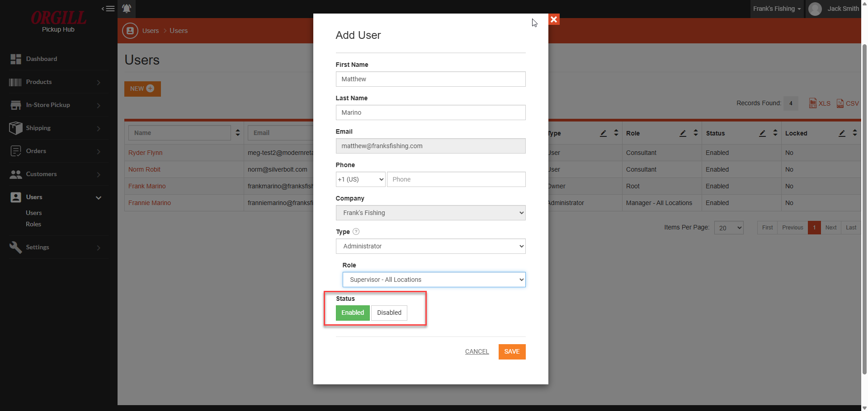Set status to Enabled
This screenshot has height=411, width=868.
coord(353,313)
